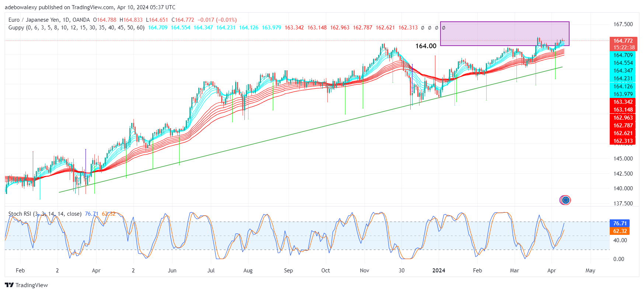The height and width of the screenshot is (293, 644).
Task: Select the low value L164.651
Action: (x=157, y=20)
